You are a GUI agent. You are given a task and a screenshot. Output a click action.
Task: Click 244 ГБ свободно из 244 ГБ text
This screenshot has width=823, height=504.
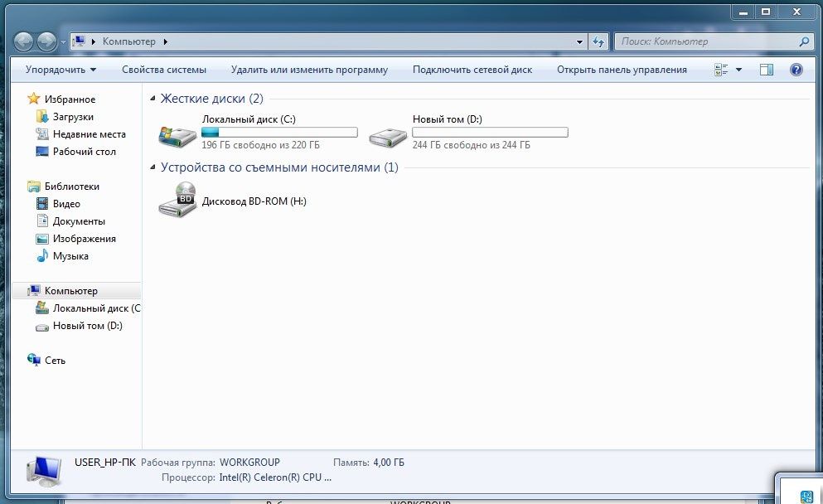[472, 145]
